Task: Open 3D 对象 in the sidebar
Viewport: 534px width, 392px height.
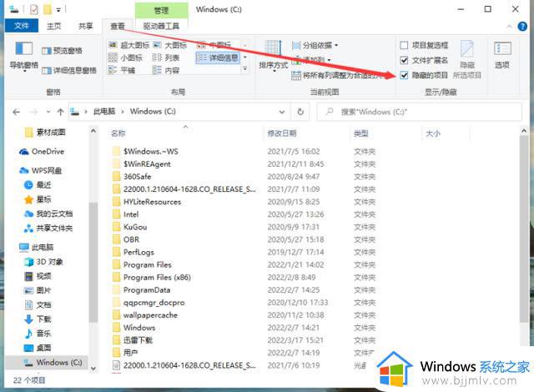Action: tap(43, 262)
